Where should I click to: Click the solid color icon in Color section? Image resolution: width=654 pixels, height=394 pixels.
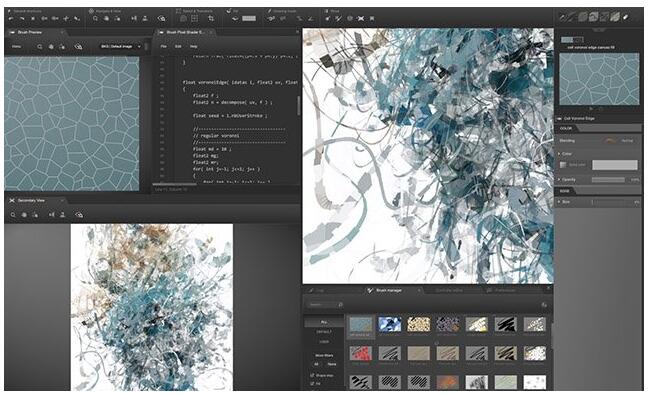[563, 165]
